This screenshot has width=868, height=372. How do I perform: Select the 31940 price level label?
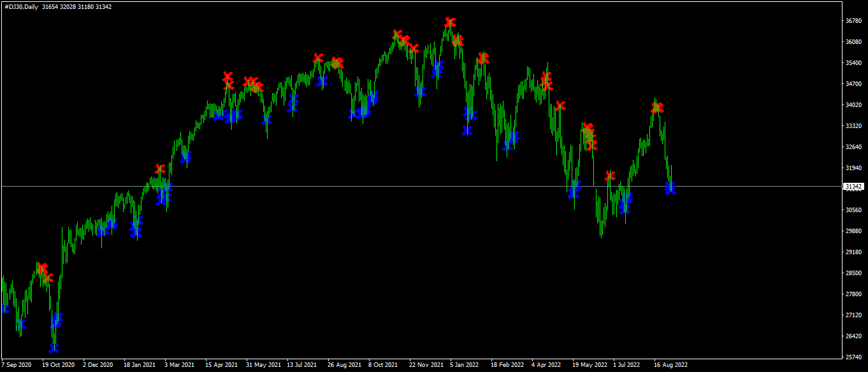point(853,168)
